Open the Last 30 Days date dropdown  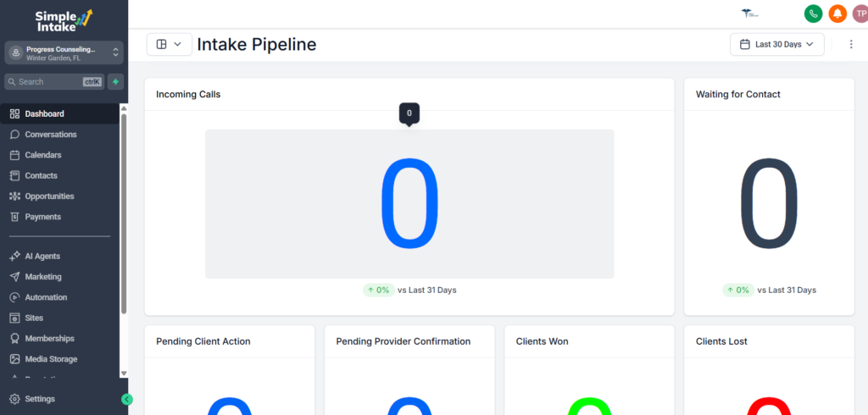coord(776,44)
